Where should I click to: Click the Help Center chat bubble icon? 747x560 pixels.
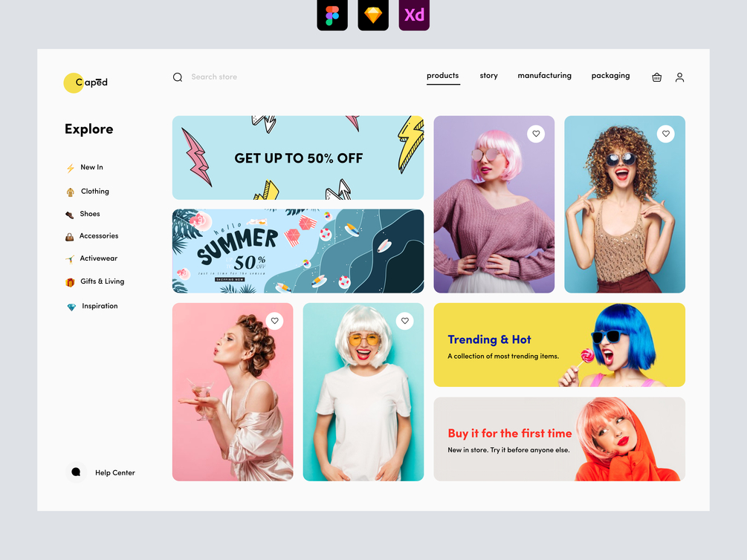pyautogui.click(x=76, y=472)
